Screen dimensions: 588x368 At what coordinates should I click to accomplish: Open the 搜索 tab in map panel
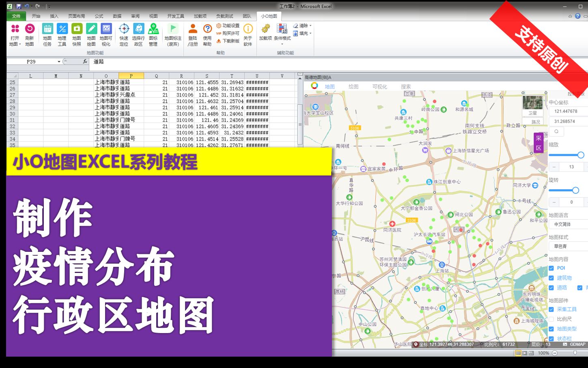click(x=406, y=87)
